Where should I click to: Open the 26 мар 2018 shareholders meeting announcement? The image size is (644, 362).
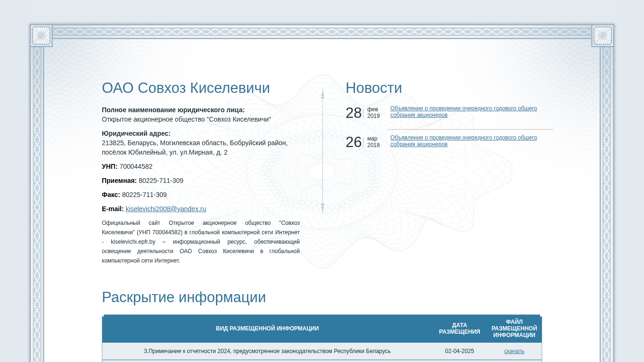463,141
